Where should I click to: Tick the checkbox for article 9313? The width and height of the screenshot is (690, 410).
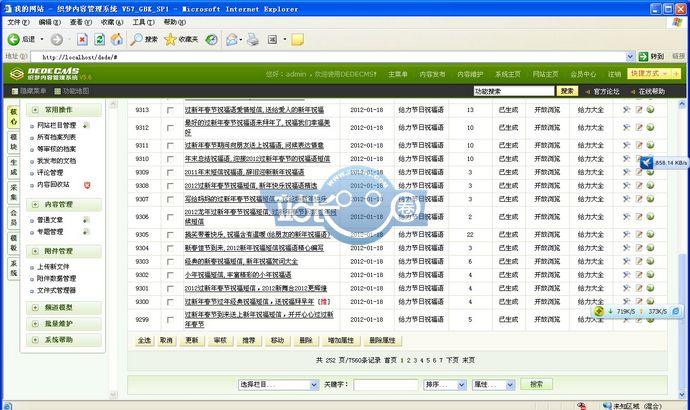(x=170, y=110)
